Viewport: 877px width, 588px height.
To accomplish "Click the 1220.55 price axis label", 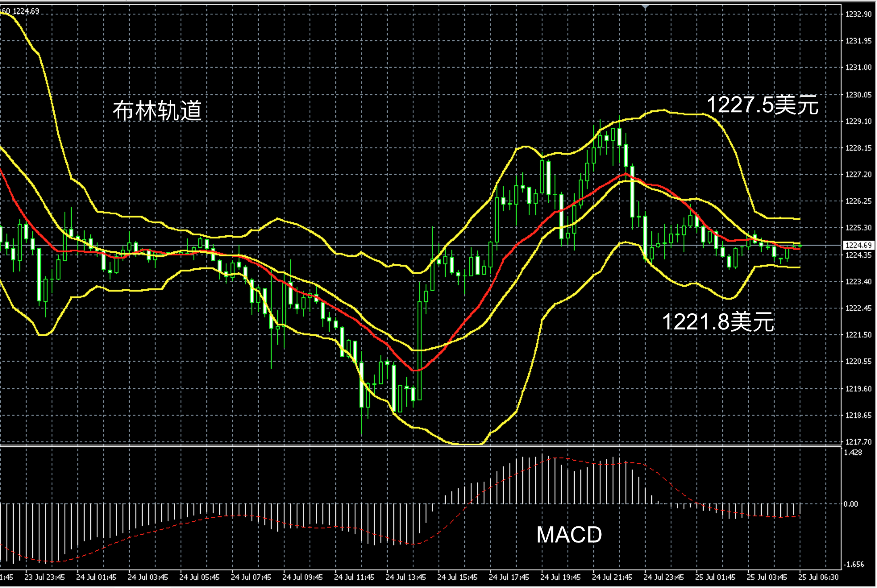I will tap(858, 361).
